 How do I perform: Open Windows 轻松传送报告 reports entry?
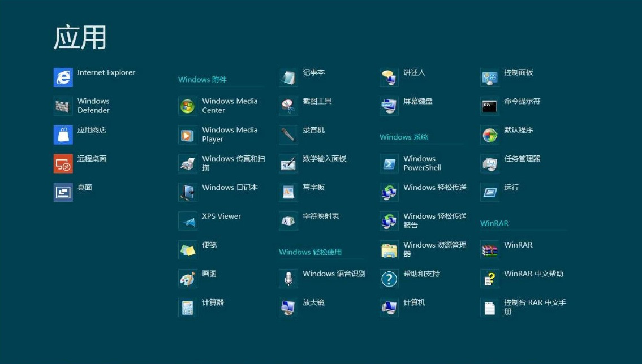coord(389,221)
